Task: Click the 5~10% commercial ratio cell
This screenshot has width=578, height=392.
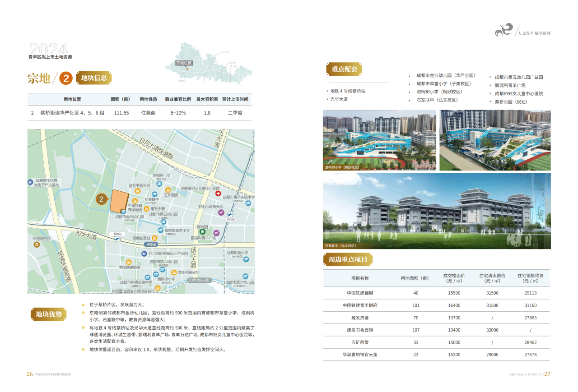Action: [x=178, y=113]
